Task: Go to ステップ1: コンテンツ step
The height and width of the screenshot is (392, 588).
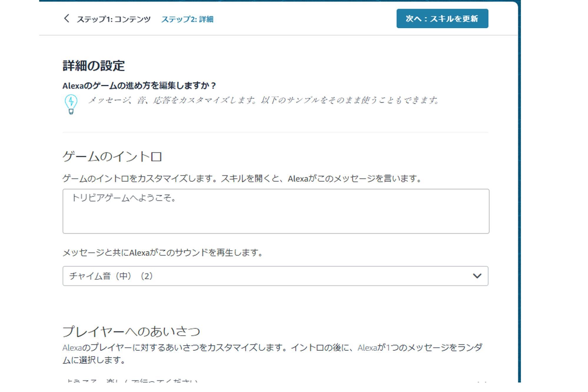Action: (x=114, y=19)
